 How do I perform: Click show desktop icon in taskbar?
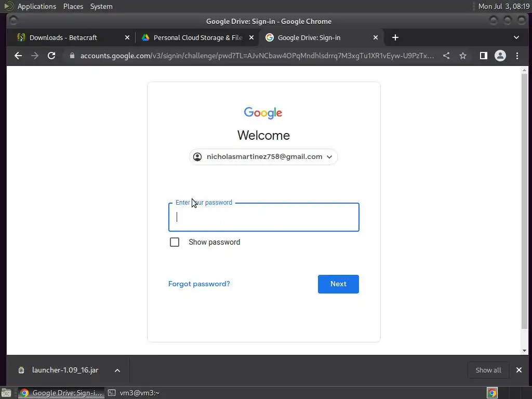(x=6, y=393)
